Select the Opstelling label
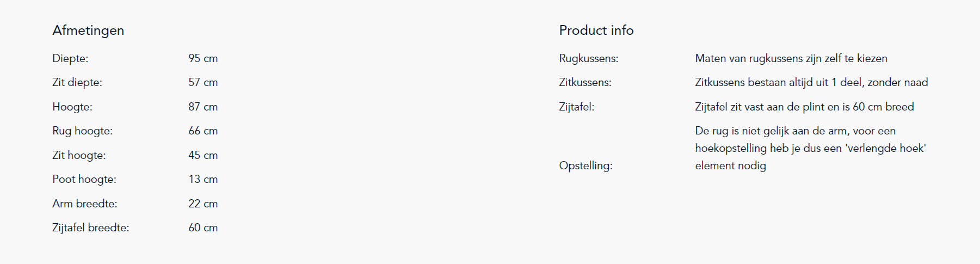 click(x=585, y=165)
